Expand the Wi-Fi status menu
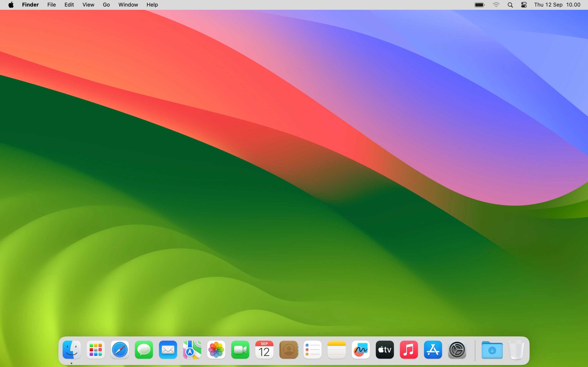The height and width of the screenshot is (367, 588). click(x=496, y=5)
